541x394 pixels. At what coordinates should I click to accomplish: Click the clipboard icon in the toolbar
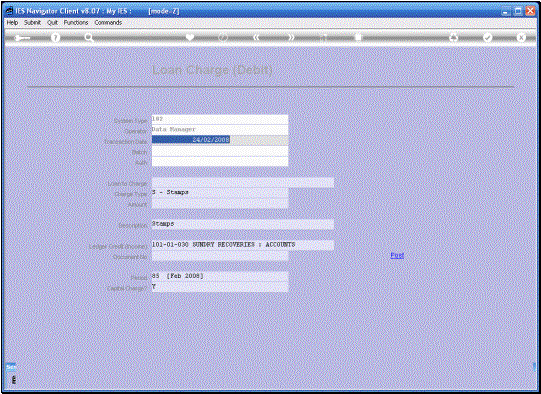click(x=358, y=38)
